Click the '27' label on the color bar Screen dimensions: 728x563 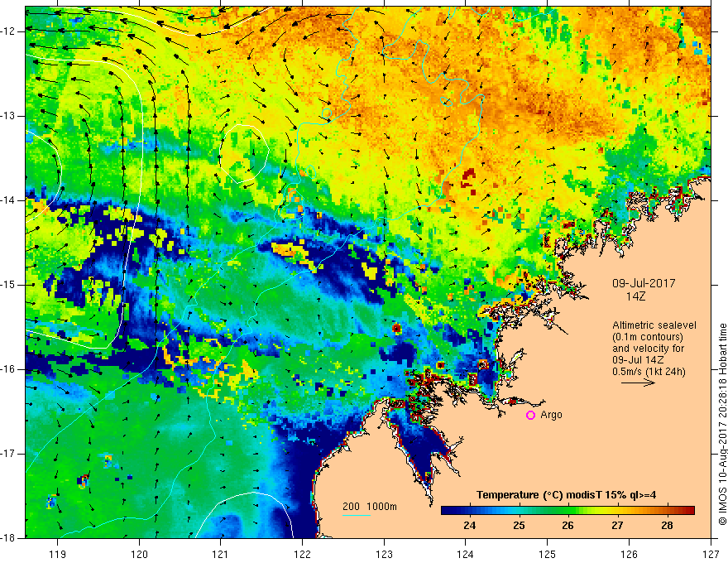coord(617,526)
